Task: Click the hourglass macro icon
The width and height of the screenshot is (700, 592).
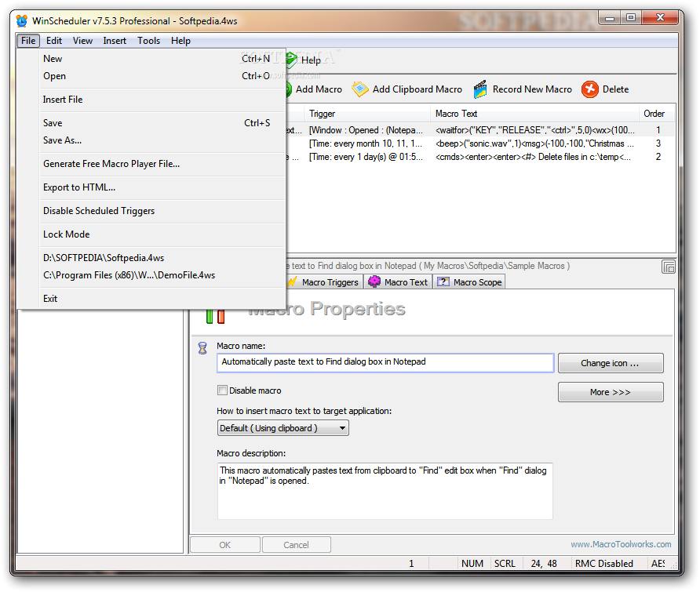Action: pyautogui.click(x=202, y=348)
